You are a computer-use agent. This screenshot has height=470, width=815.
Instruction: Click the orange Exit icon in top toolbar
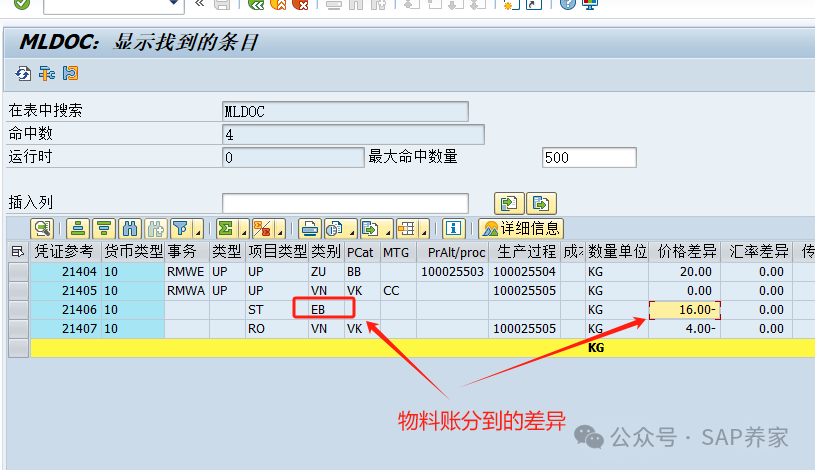point(278,5)
